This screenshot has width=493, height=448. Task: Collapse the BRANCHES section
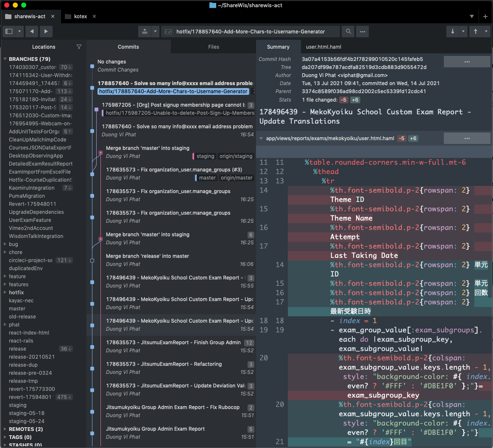pyautogui.click(x=5, y=59)
